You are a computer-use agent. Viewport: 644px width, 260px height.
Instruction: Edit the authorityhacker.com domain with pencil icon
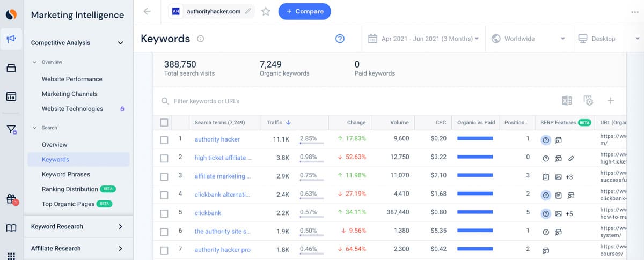pyautogui.click(x=248, y=11)
